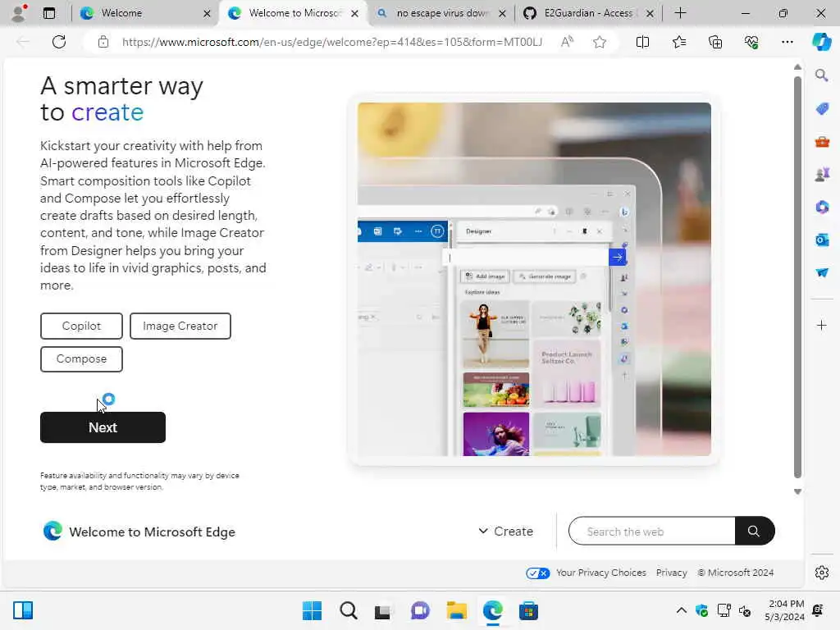This screenshot has width=840, height=630.
Task: Open Task View on taskbar
Action: 384,610
